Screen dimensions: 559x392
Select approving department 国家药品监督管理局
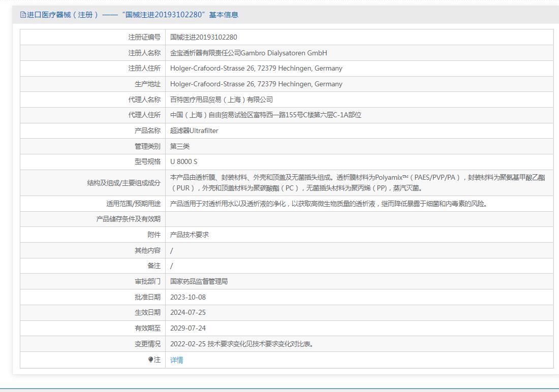pos(199,281)
